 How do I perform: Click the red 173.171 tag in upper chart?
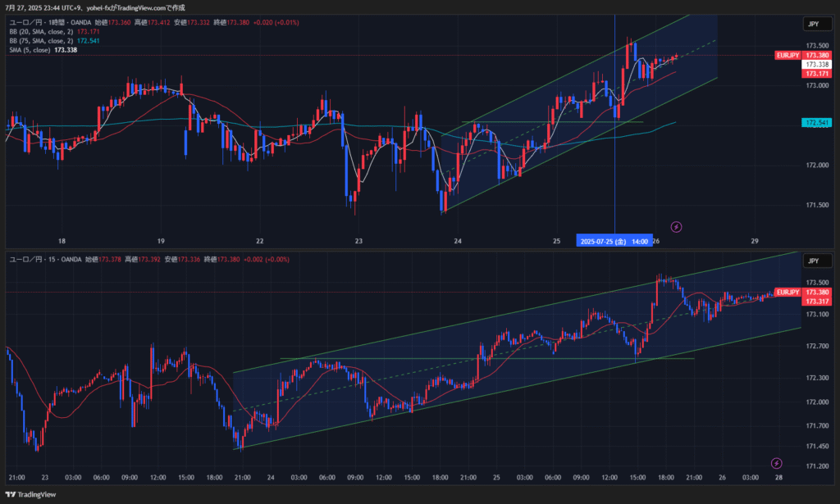pyautogui.click(x=815, y=74)
